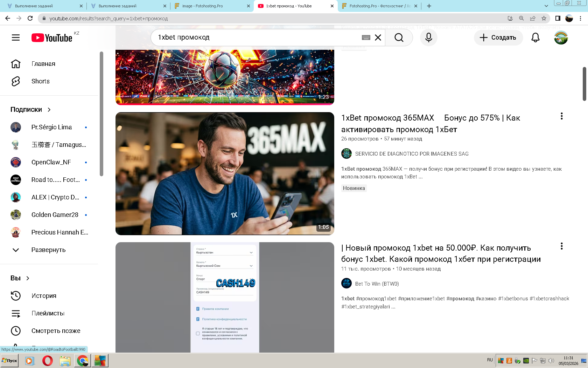Open the Пуск start menu

(x=9, y=361)
